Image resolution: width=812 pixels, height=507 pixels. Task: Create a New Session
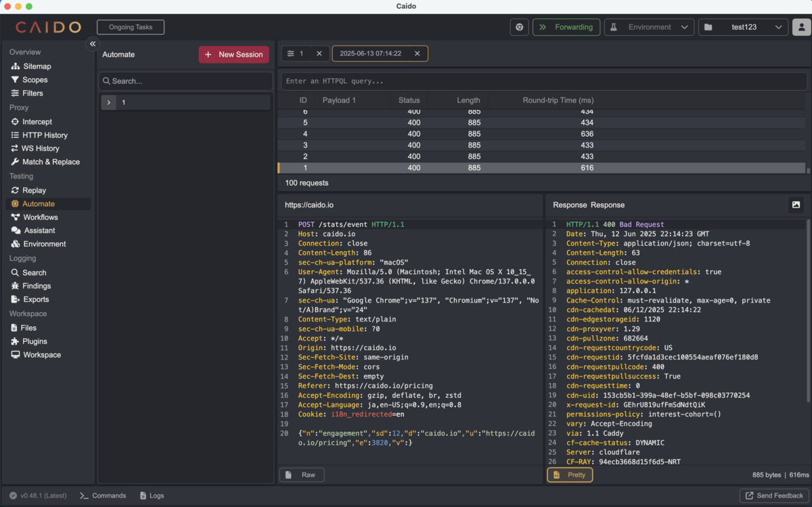tap(233, 54)
